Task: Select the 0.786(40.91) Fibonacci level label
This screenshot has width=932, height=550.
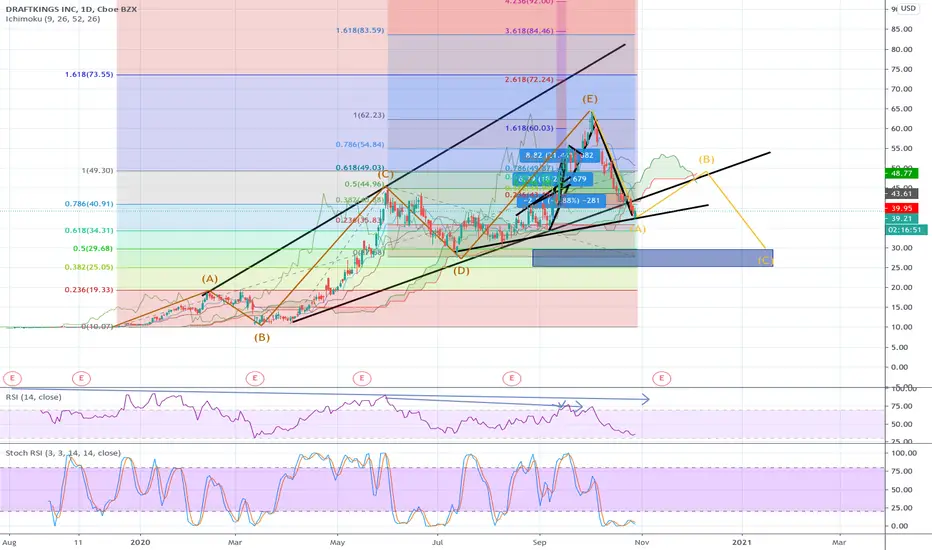Action: point(89,204)
